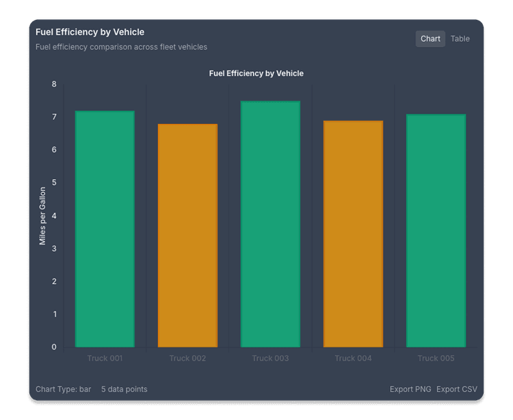The height and width of the screenshot is (420, 513).
Task: Click the 5 data points label
Action: coord(124,389)
